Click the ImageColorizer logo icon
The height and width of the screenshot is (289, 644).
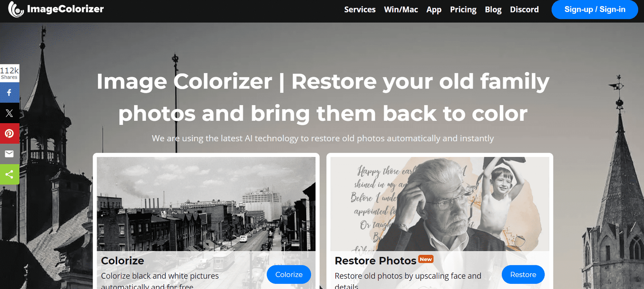pyautogui.click(x=16, y=9)
